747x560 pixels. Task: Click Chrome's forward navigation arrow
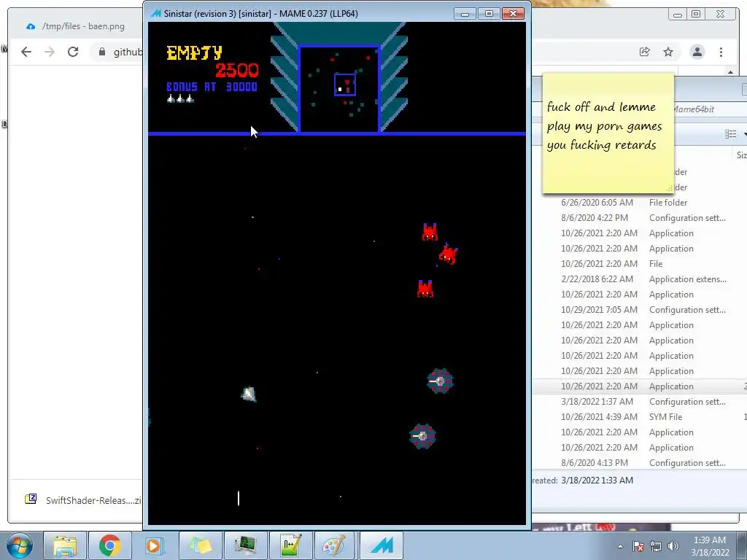coord(50,52)
